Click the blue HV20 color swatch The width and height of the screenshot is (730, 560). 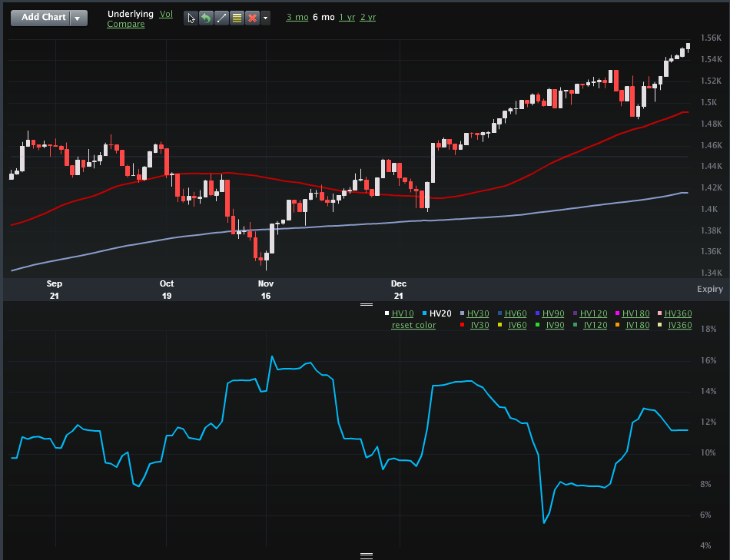click(423, 313)
